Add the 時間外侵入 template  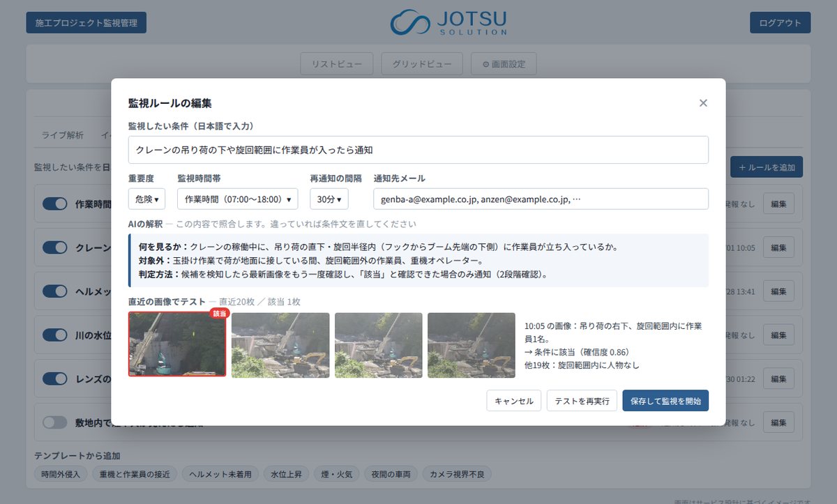(61, 474)
